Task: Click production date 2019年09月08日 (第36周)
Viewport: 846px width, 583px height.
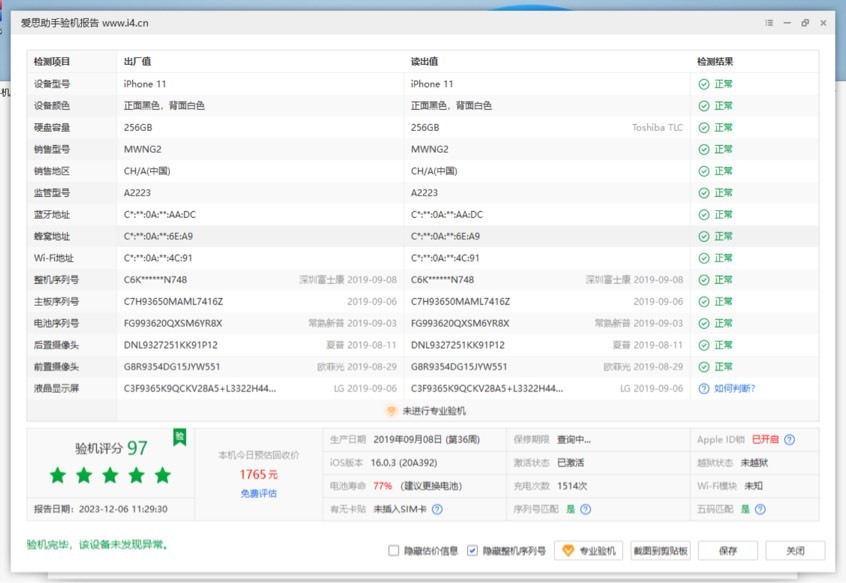Action: 426,440
